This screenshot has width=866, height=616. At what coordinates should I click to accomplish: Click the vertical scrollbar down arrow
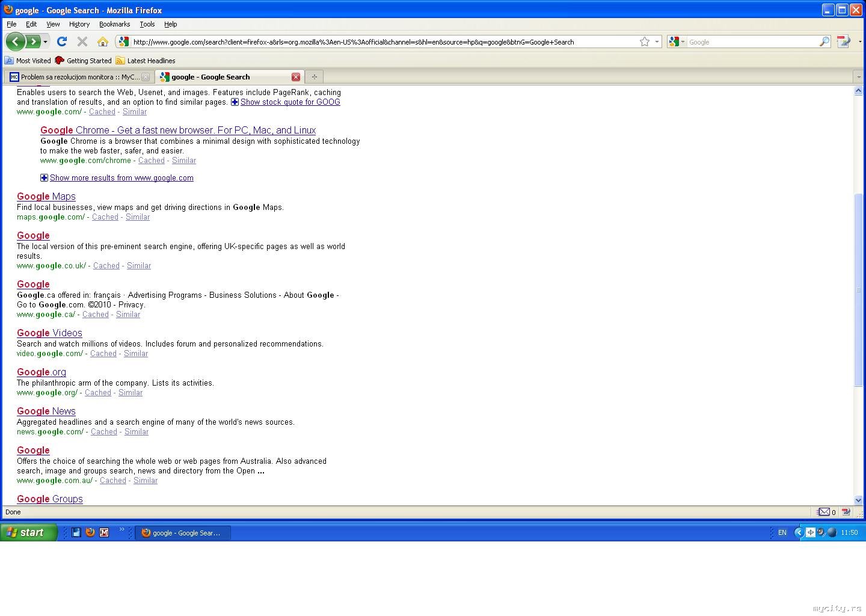tap(858, 500)
